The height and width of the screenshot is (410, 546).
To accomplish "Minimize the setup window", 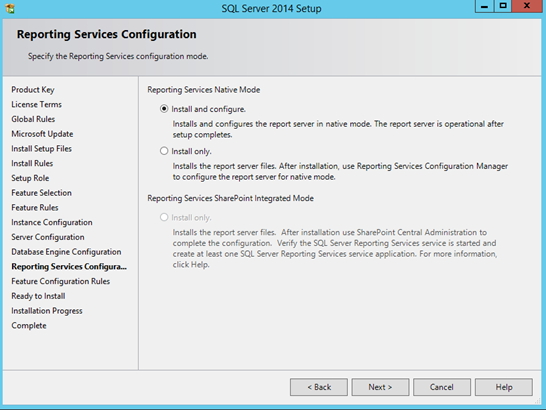I will click(x=484, y=6).
